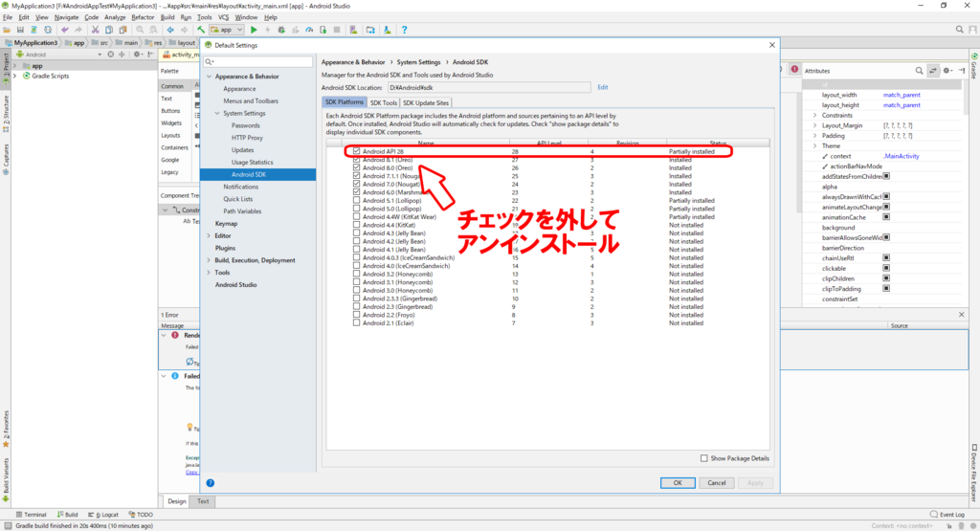Toggle Android 8.1 (Oreo) checkbox
Image resolution: width=980 pixels, height=531 pixels.
pyautogui.click(x=356, y=160)
